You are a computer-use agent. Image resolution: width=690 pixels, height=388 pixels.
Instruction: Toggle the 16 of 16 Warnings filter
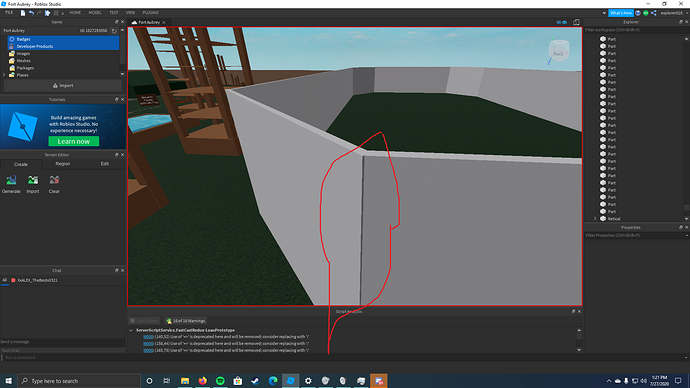click(186, 321)
